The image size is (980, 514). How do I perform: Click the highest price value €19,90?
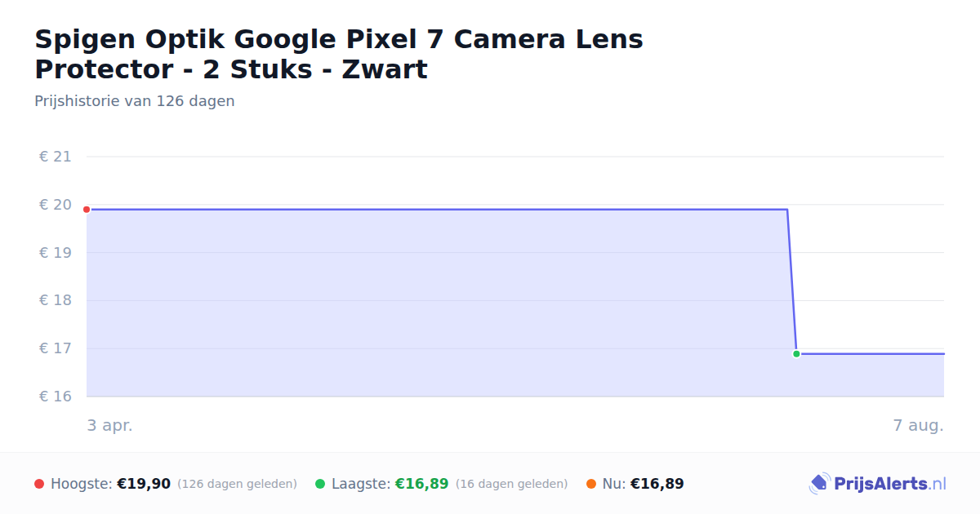click(144, 484)
